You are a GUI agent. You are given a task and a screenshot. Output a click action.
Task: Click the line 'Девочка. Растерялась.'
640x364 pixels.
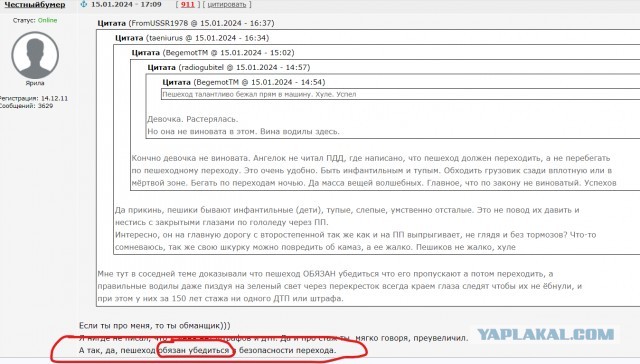point(193,119)
